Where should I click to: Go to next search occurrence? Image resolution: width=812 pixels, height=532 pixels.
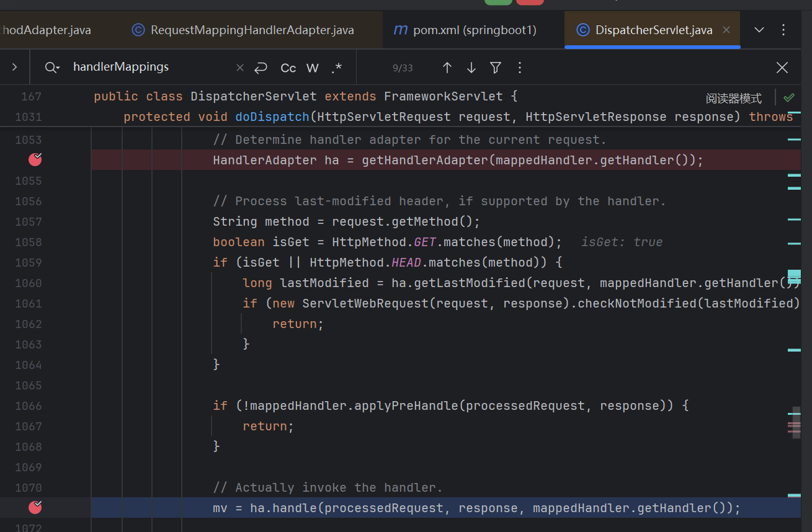click(x=471, y=68)
